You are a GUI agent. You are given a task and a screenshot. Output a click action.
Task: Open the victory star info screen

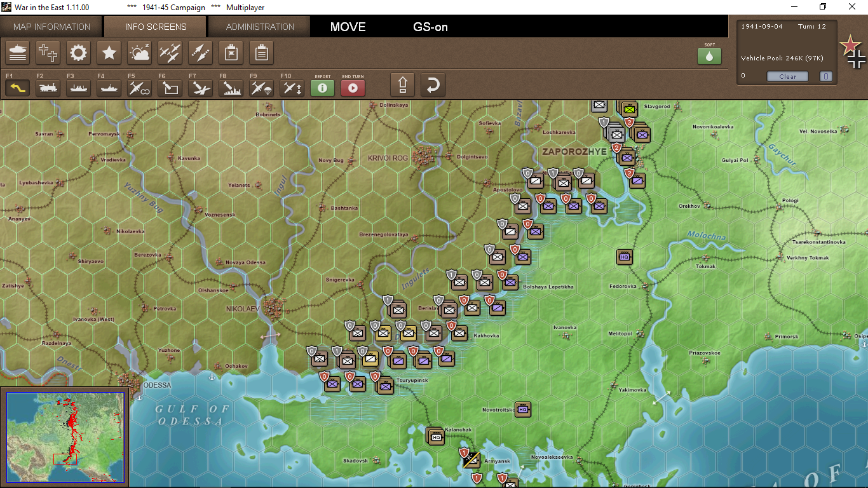click(x=109, y=53)
